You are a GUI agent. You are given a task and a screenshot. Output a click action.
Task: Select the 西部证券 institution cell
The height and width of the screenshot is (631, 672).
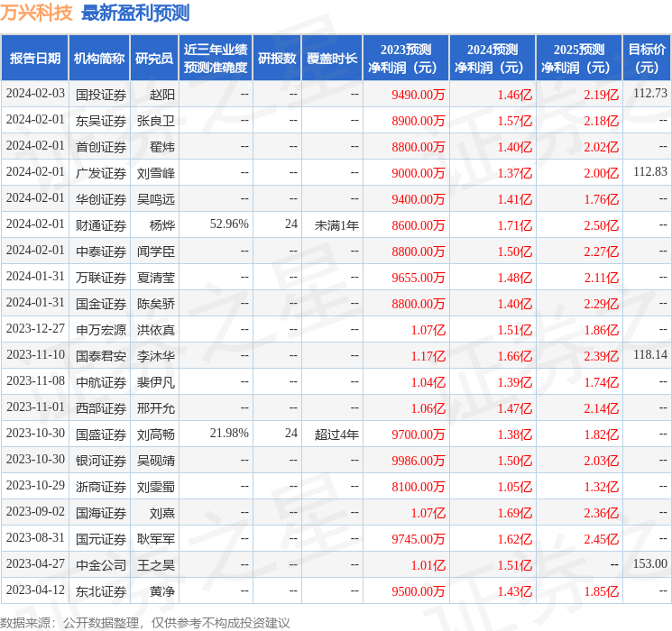(101, 408)
